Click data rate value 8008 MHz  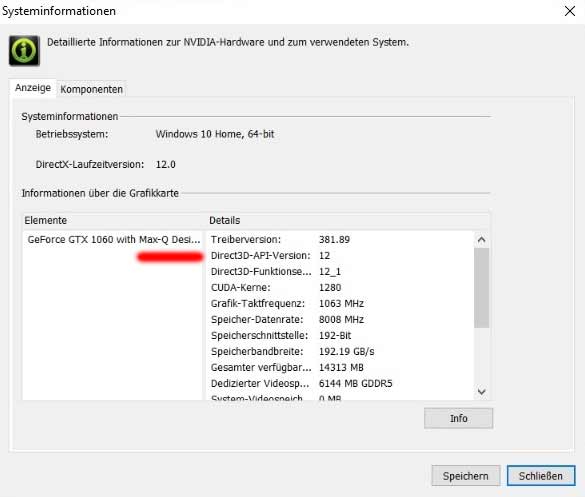pos(341,320)
